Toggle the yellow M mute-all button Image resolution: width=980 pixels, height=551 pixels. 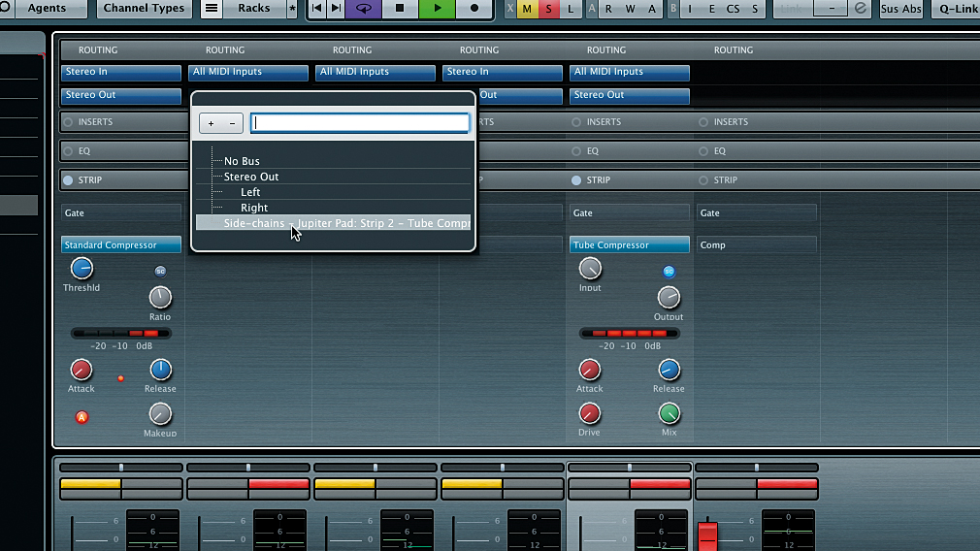[527, 9]
